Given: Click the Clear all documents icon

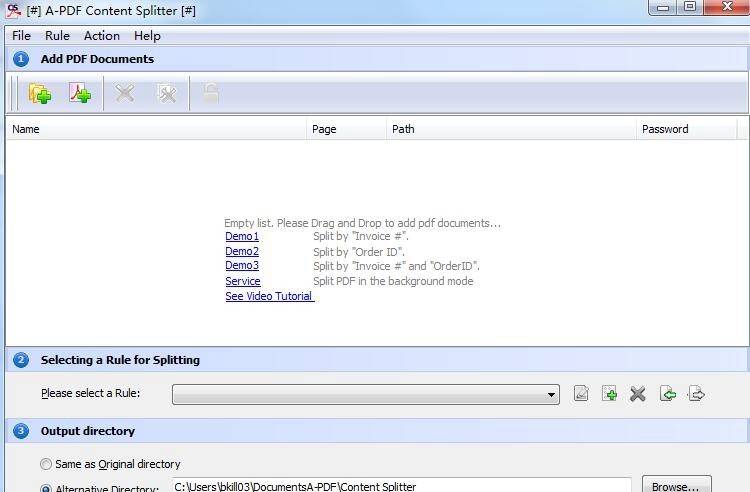Looking at the screenshot, I should 167,93.
